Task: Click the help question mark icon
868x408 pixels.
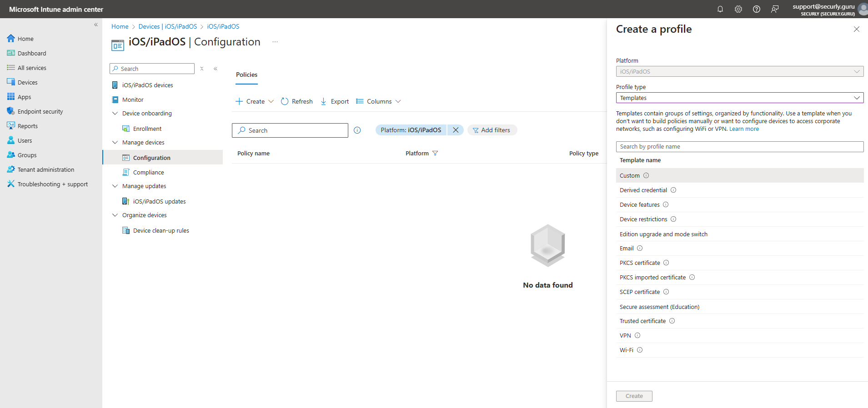Action: click(757, 9)
